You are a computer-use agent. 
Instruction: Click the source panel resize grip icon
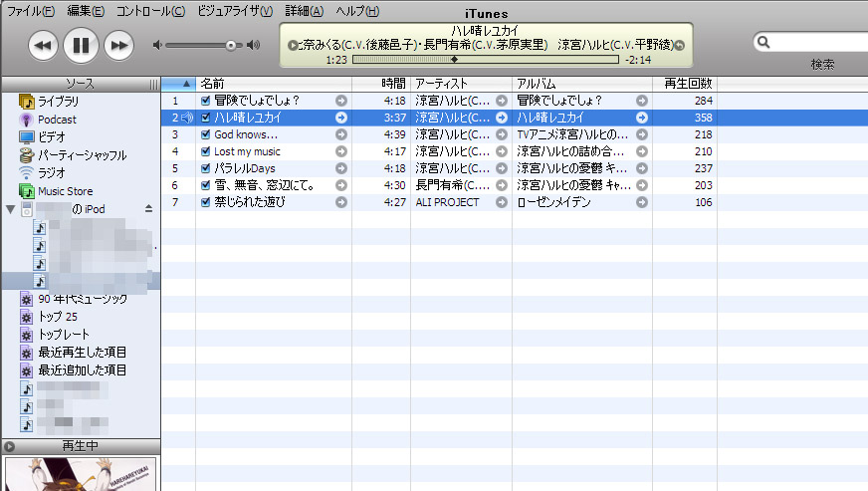point(153,85)
